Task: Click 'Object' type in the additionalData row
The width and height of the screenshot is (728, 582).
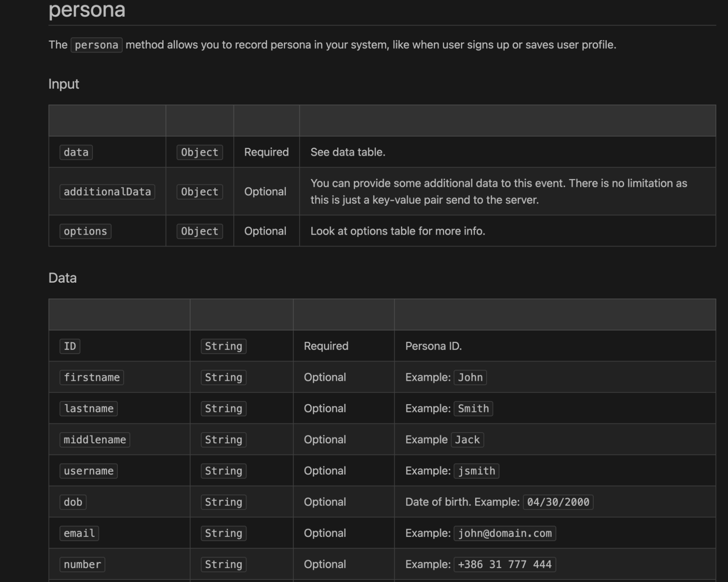Action: (200, 192)
